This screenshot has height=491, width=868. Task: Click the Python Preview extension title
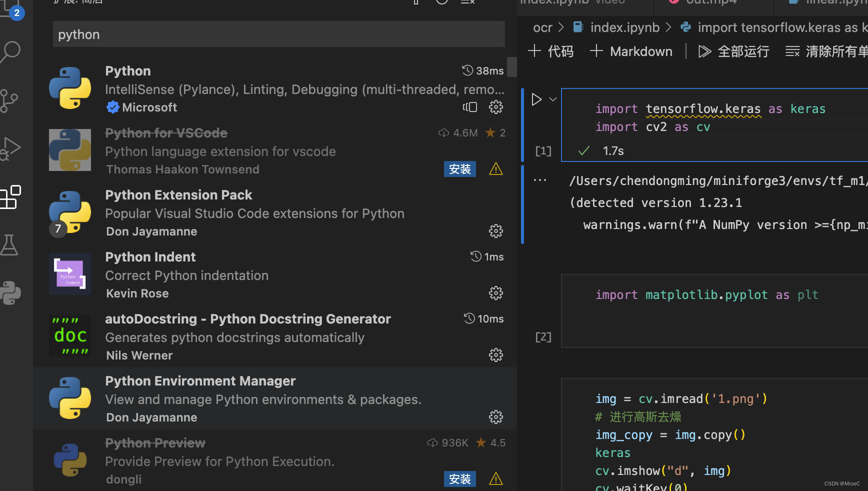click(155, 443)
